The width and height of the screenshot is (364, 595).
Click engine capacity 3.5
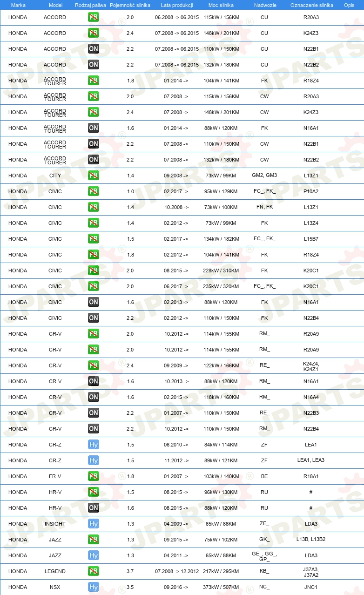(130, 587)
